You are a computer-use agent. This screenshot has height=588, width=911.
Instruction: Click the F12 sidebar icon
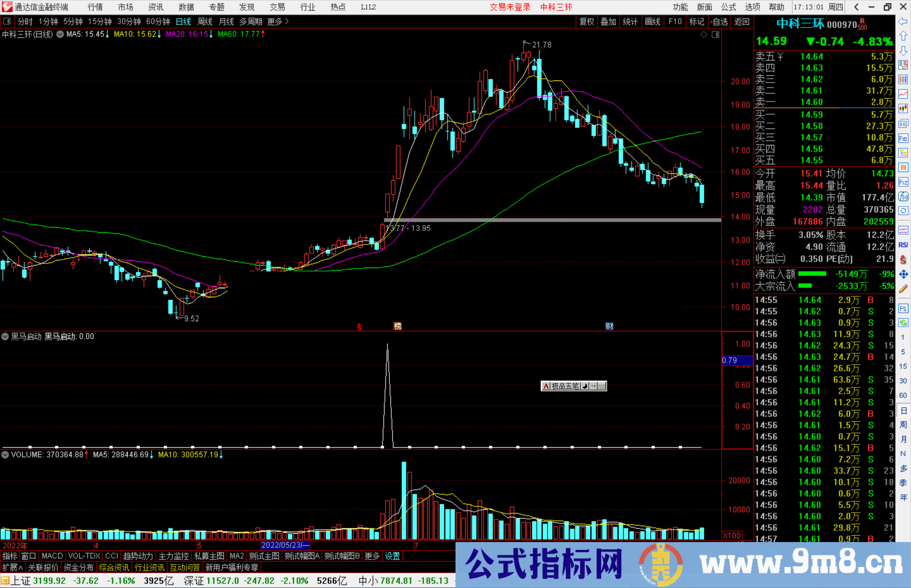[x=903, y=183]
